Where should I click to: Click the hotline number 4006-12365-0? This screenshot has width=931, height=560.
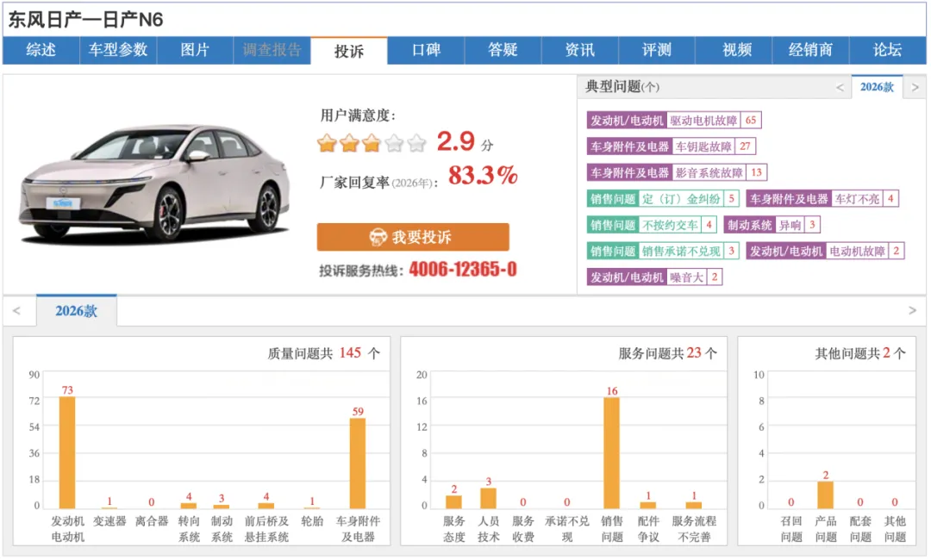(x=463, y=270)
